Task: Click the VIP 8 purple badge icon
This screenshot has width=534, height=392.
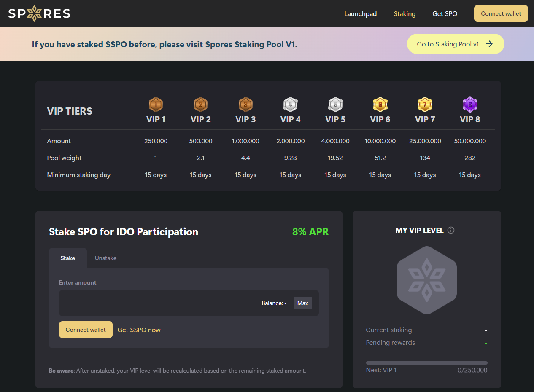Action: click(x=470, y=104)
